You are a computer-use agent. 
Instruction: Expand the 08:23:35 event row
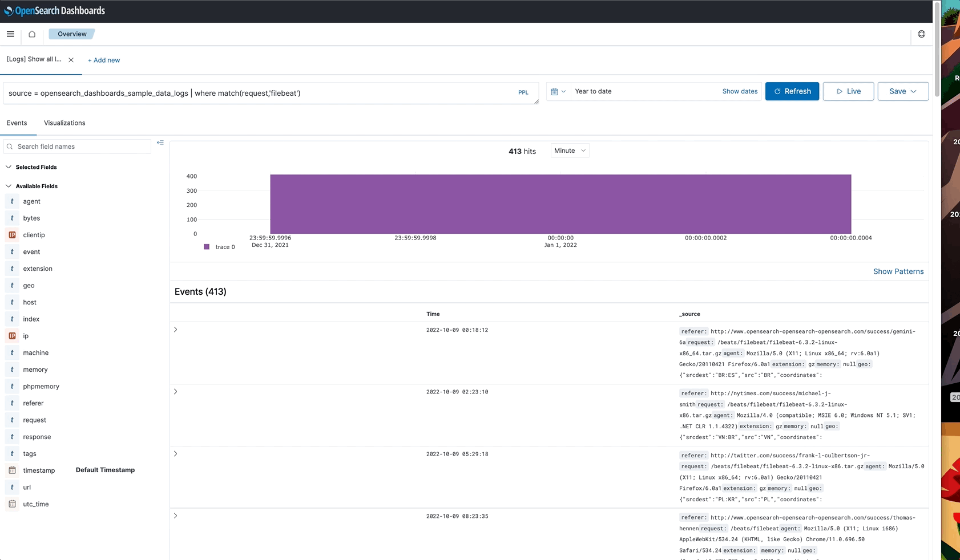tap(176, 516)
